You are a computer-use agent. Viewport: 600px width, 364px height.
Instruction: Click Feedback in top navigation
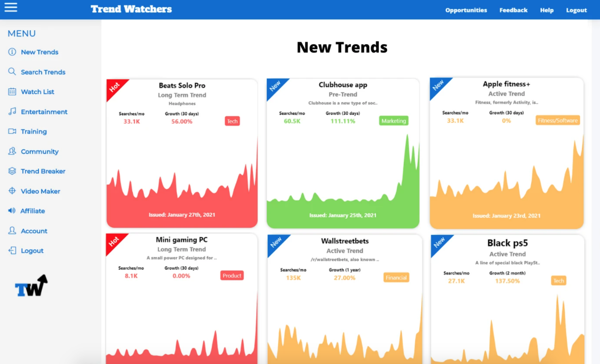[x=513, y=10]
